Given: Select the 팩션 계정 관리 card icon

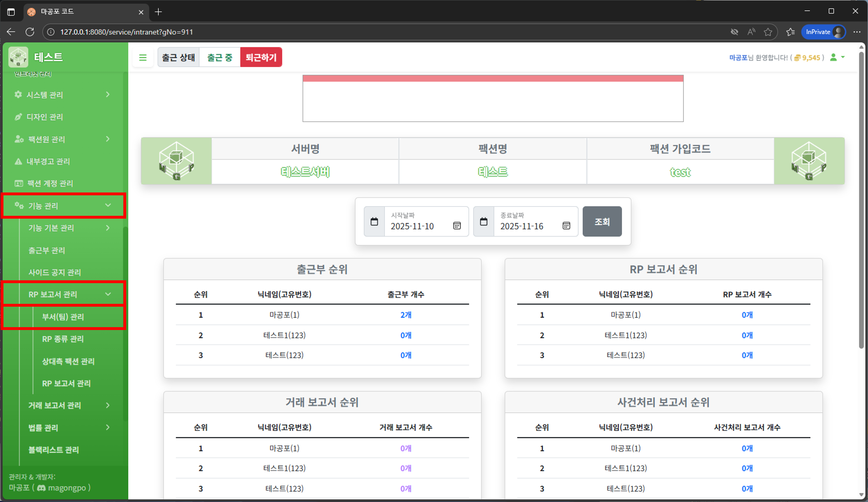Looking at the screenshot, I should tap(18, 183).
